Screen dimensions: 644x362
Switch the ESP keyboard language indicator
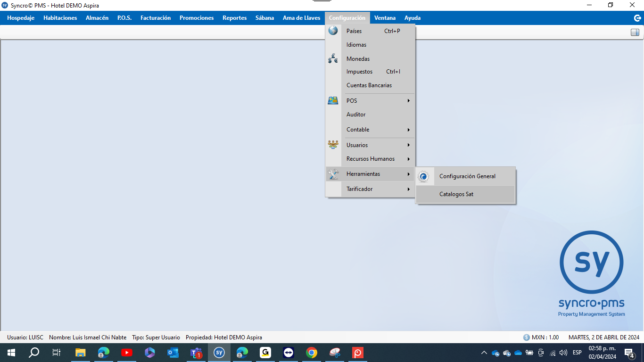tap(577, 353)
